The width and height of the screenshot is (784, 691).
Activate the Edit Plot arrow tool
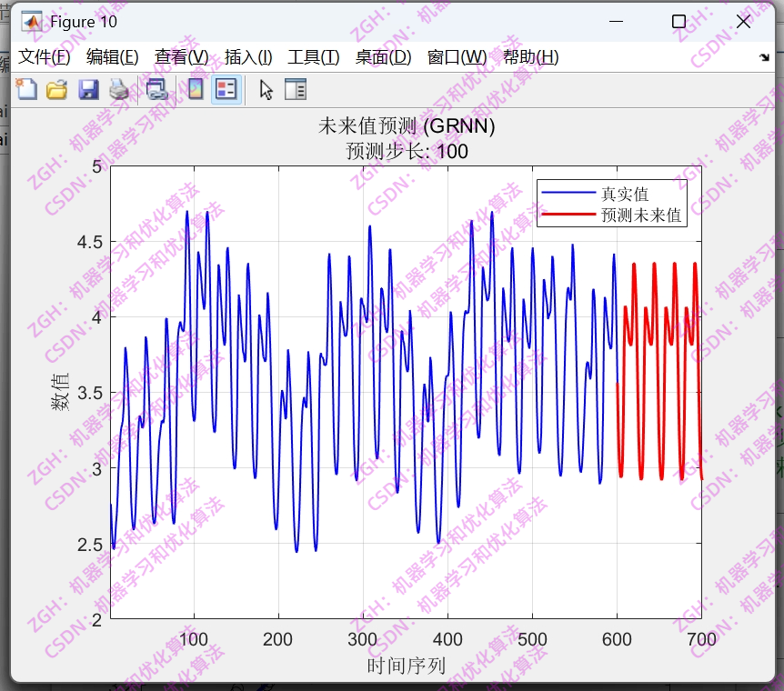click(x=264, y=89)
